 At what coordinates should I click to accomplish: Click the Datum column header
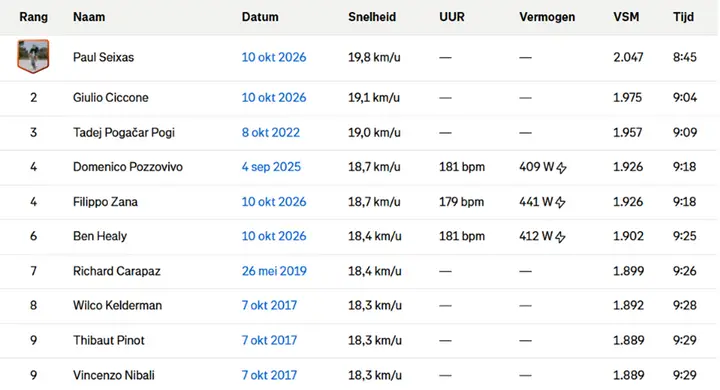tap(260, 17)
